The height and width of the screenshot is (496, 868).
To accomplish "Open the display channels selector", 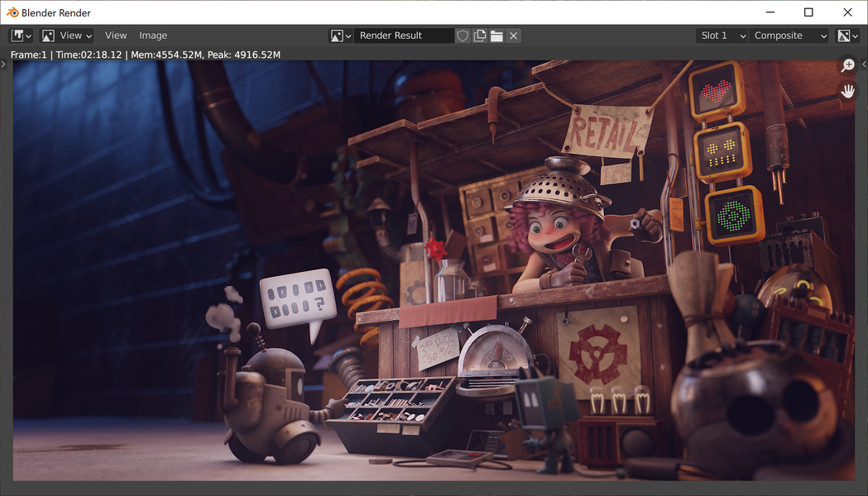I will pos(847,36).
